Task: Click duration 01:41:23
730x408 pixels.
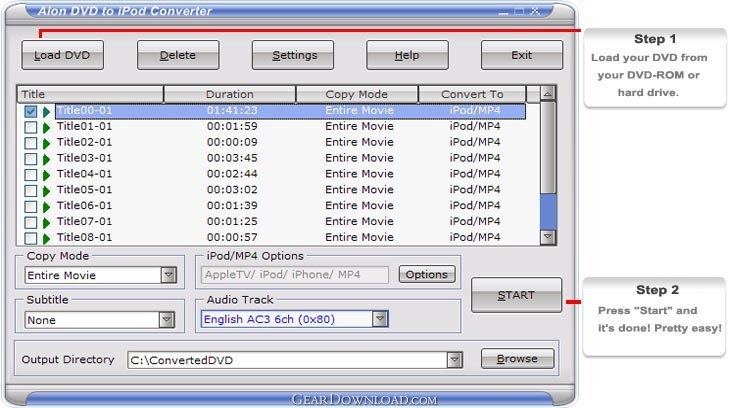Action: click(x=232, y=110)
